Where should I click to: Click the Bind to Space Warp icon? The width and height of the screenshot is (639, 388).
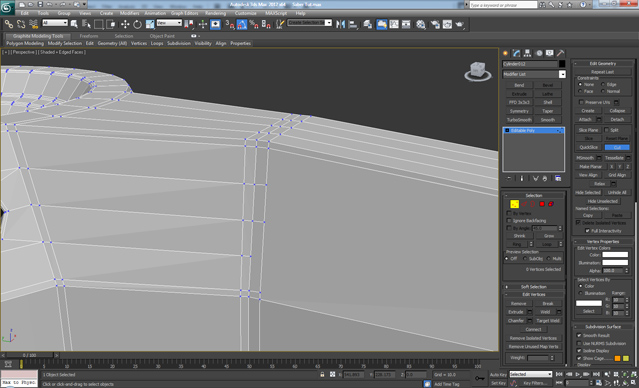click(34, 24)
